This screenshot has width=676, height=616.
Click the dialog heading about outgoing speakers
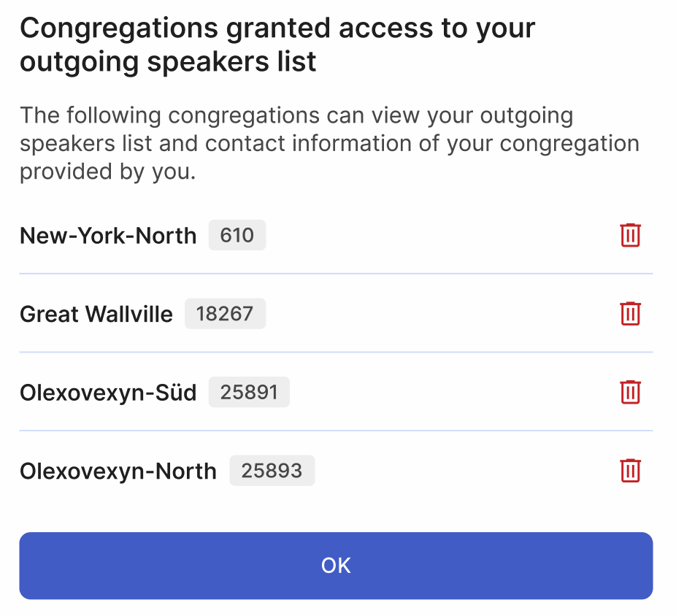(x=277, y=44)
